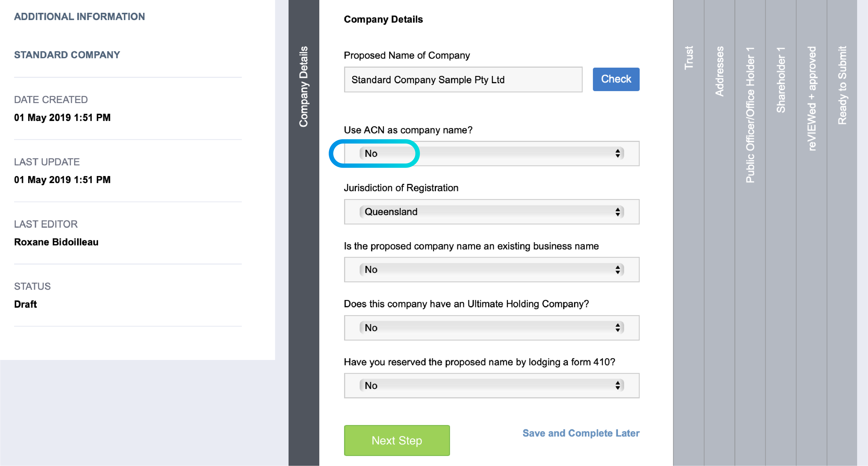The width and height of the screenshot is (868, 466).
Task: Click the stepper arrows on the Jurisdiction dropdown
Action: [617, 212]
